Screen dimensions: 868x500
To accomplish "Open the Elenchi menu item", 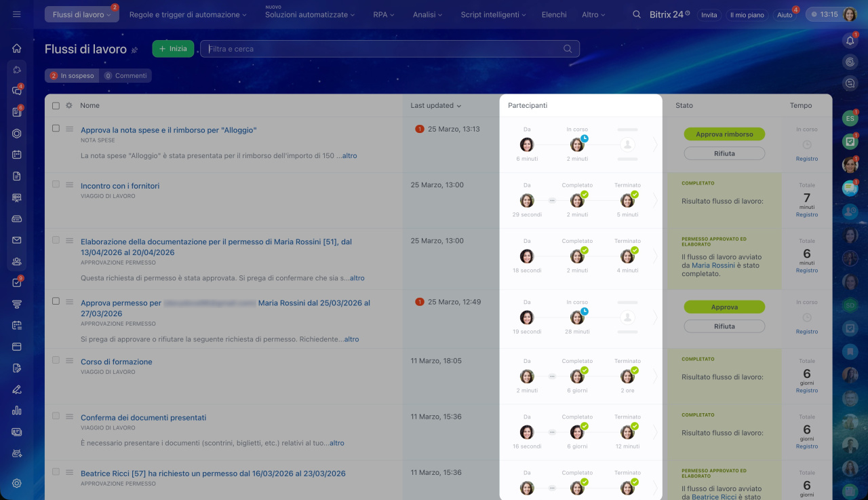I will [x=554, y=14].
